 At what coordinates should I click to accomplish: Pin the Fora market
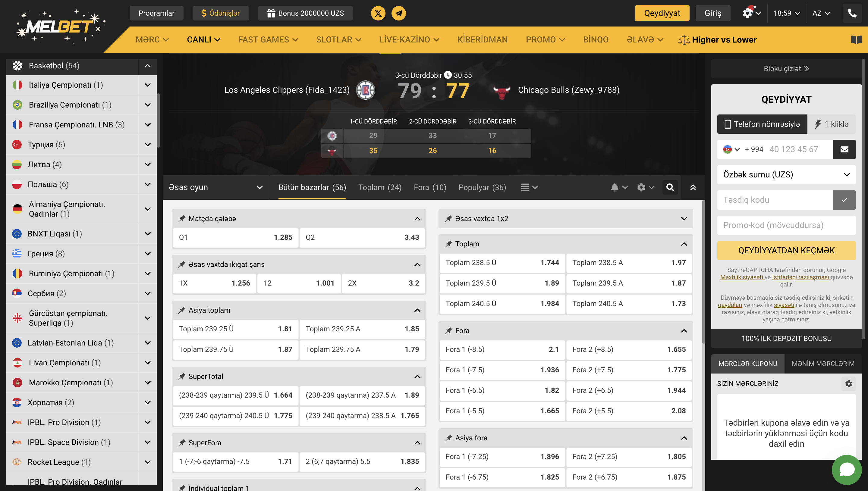pos(448,330)
